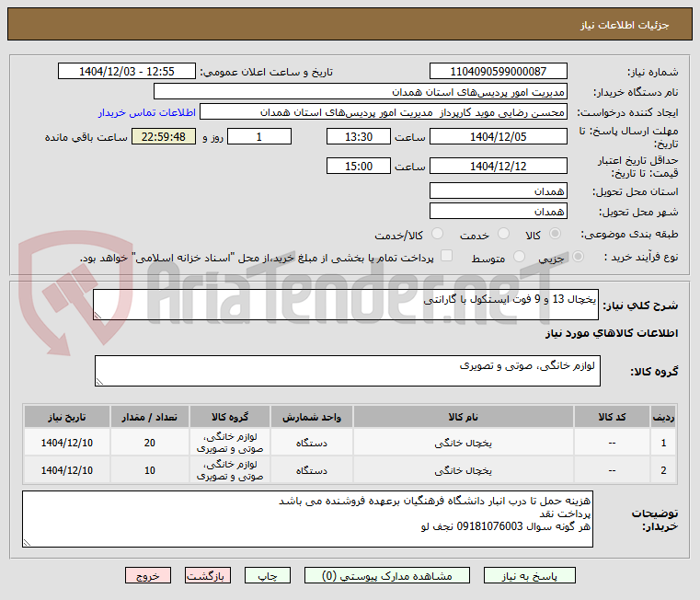Click the کد کالا column header
Image resolution: width=700 pixels, height=600 pixels.
(612, 417)
